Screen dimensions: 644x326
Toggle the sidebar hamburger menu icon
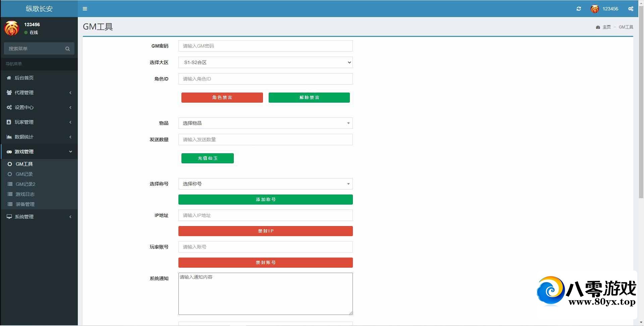[85, 9]
